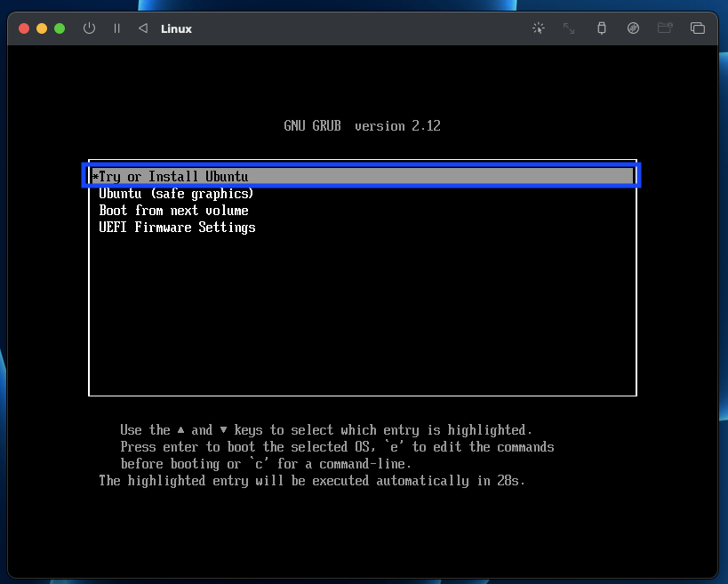Open the drive image disc icon

tap(633, 28)
